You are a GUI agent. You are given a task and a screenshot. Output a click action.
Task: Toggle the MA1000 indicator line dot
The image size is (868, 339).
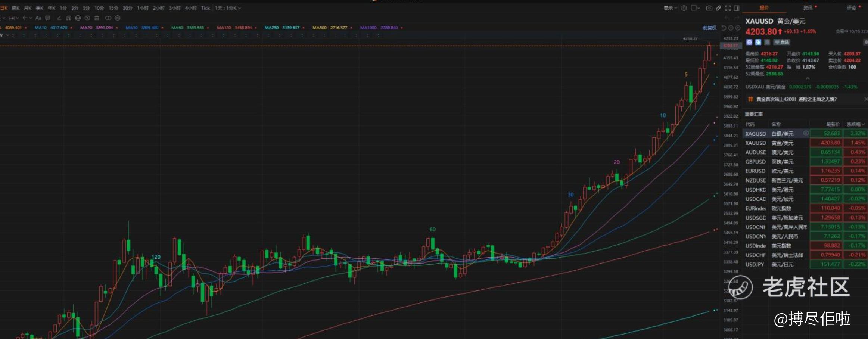402,28
